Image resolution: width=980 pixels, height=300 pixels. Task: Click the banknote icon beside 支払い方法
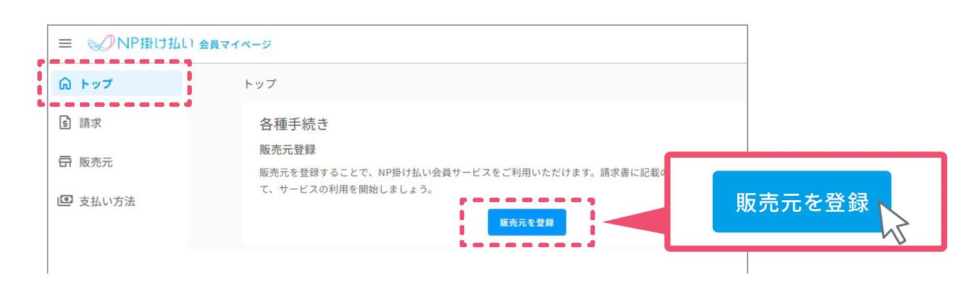click(65, 201)
